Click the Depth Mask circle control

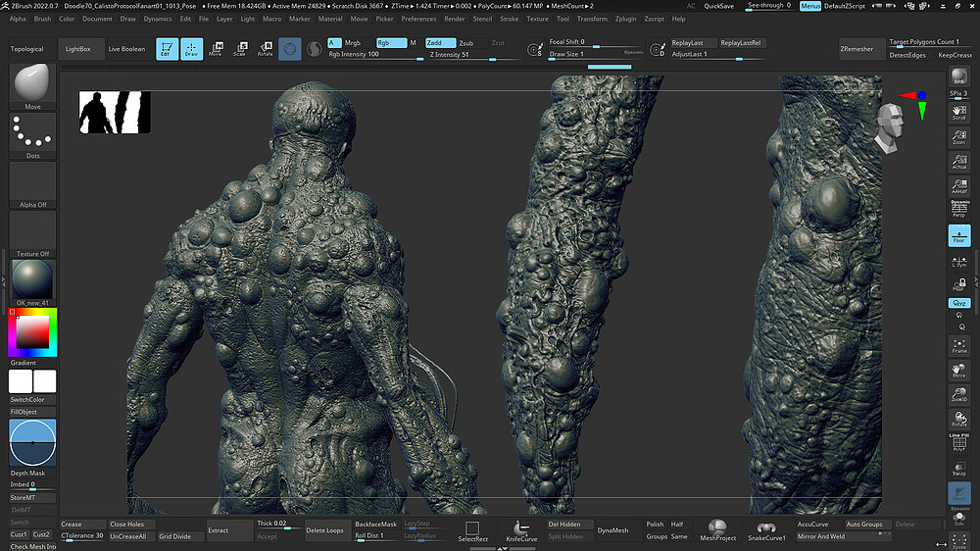pos(32,442)
